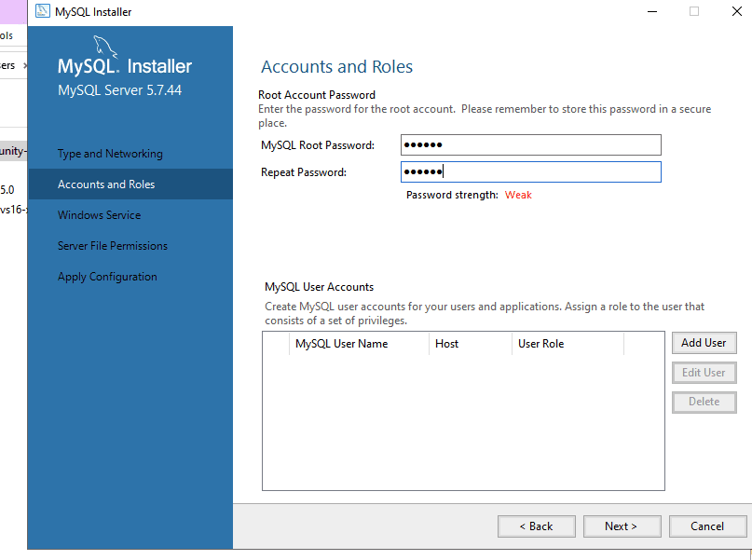Click the User Role column header
Viewport: 752px width, 560px height.
point(541,344)
